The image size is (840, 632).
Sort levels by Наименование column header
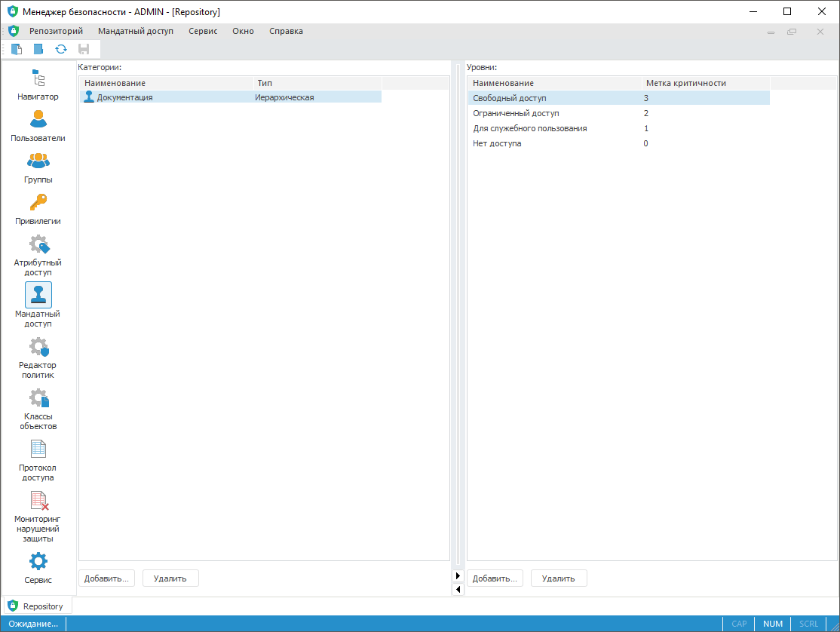(555, 83)
